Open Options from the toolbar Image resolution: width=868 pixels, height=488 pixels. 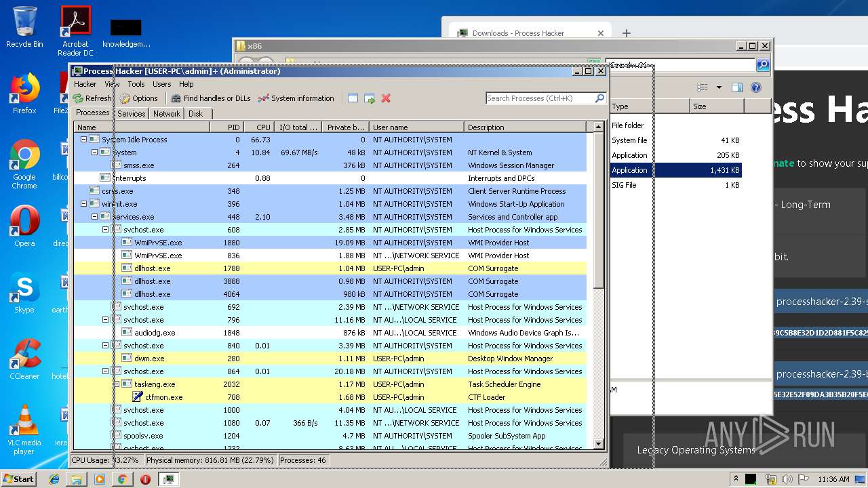138,98
